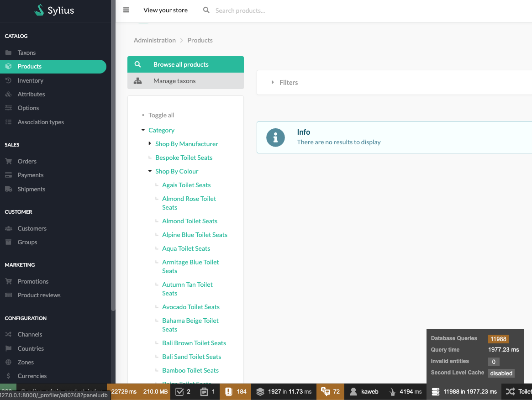This screenshot has width=532, height=400.
Task: Open the Customers sidebar menu item
Action: click(x=32, y=228)
